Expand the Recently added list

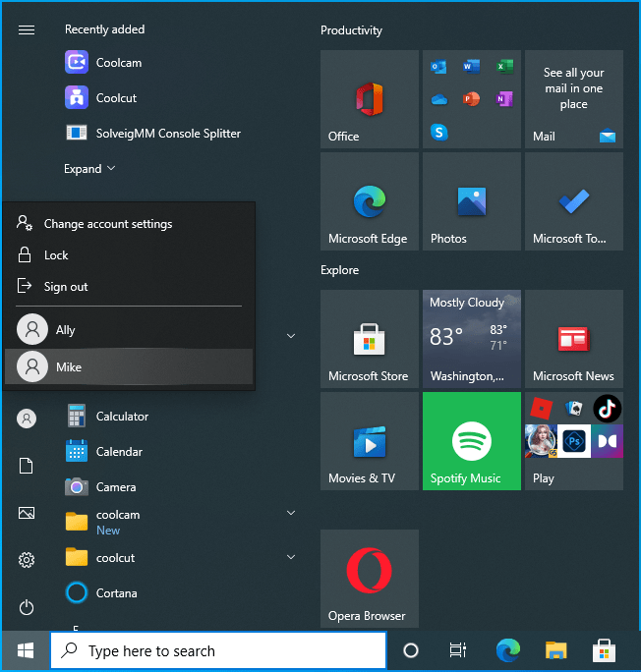click(89, 169)
